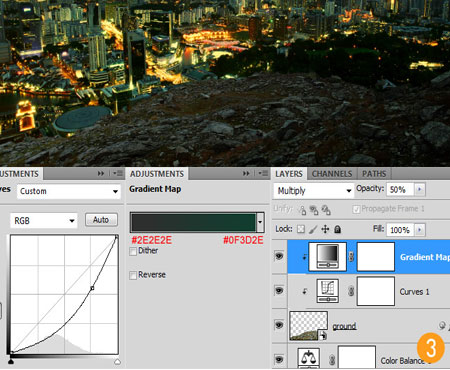
Task: Enable the Dither checkbox
Action: tap(133, 251)
